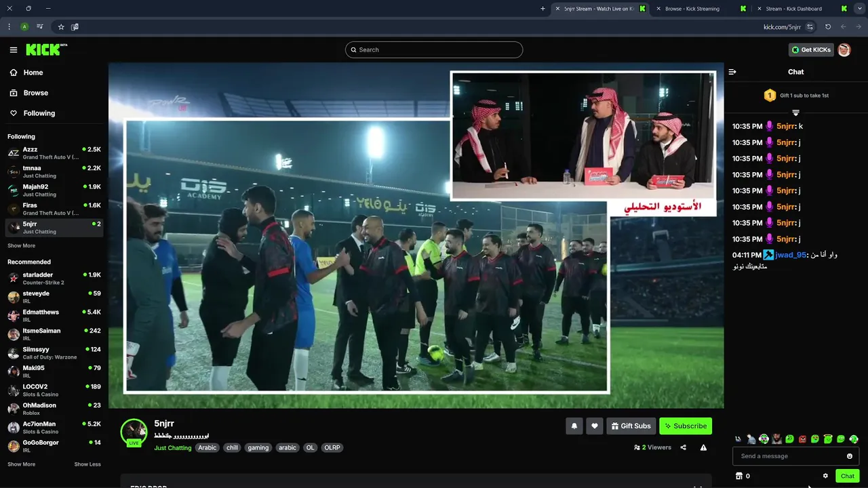Screen dimensions: 868x488
Task: Focus the Search box
Action: click(434, 49)
